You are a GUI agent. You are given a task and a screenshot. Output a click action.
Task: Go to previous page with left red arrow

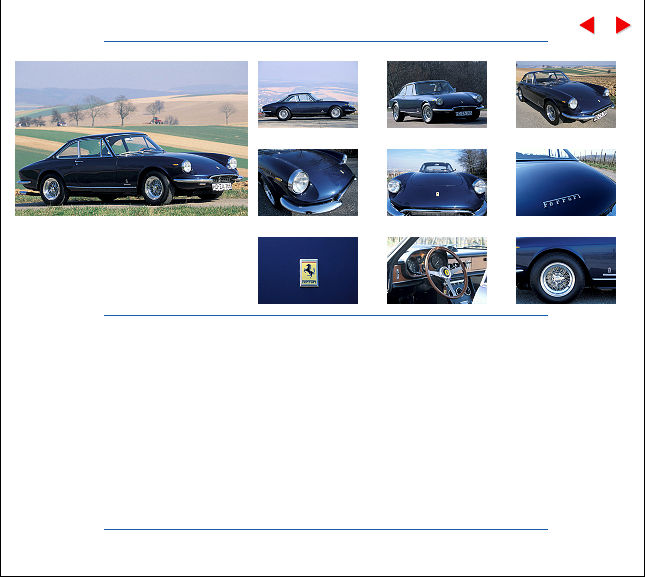click(587, 25)
